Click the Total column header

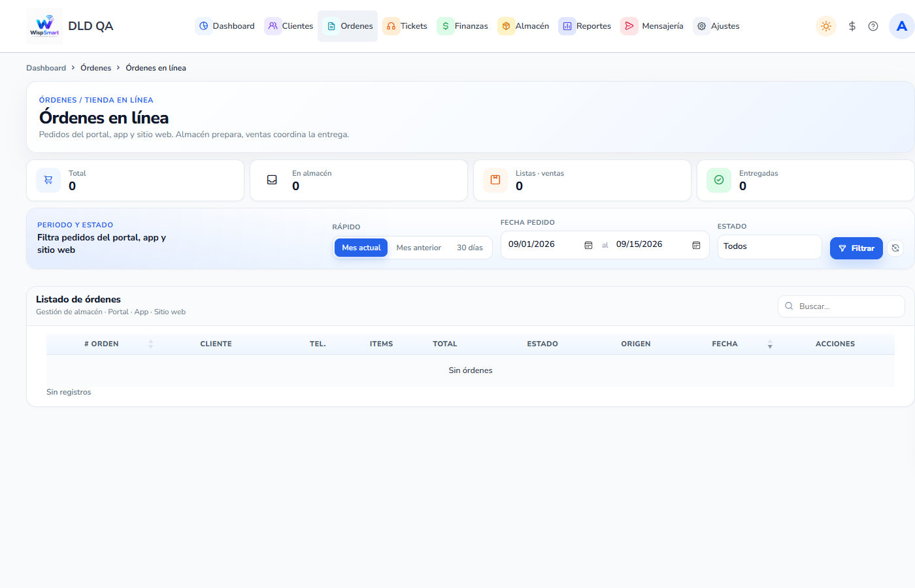[445, 344]
